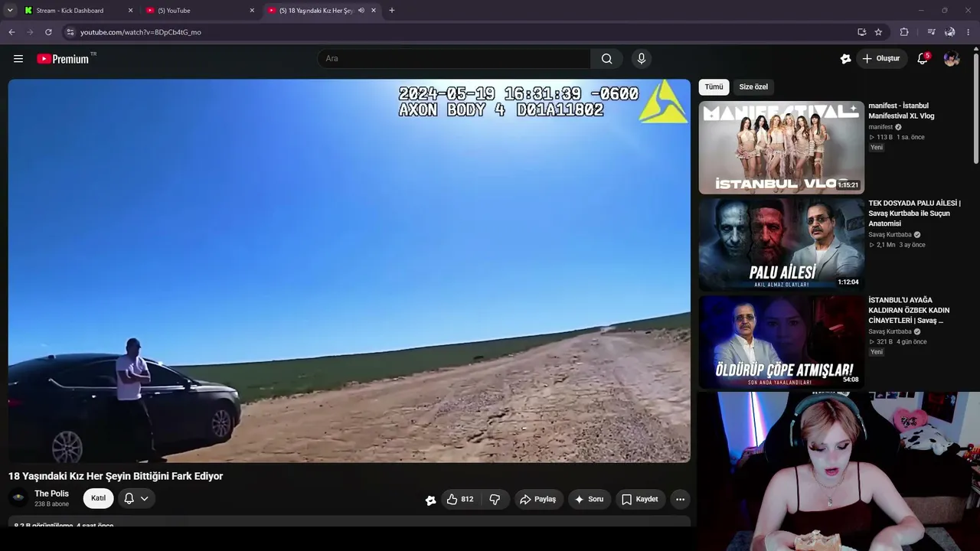Mute the playing tab's speaker icon
The height and width of the screenshot is (551, 980).
tap(361, 11)
